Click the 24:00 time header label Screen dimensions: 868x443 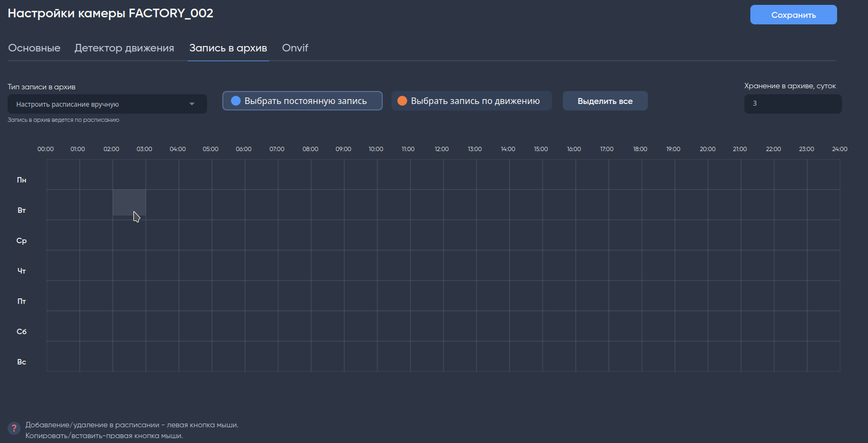click(840, 149)
